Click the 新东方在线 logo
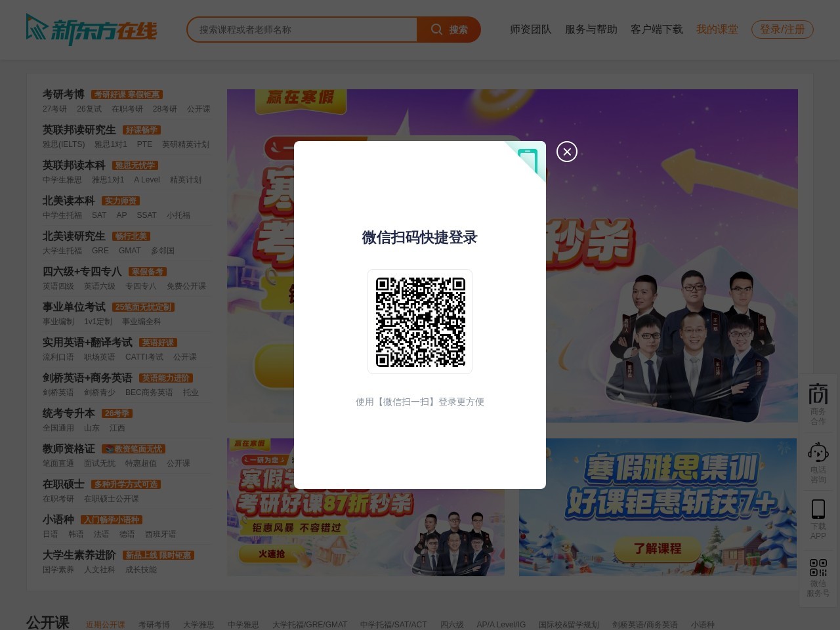This screenshot has height=630, width=840. (x=92, y=30)
